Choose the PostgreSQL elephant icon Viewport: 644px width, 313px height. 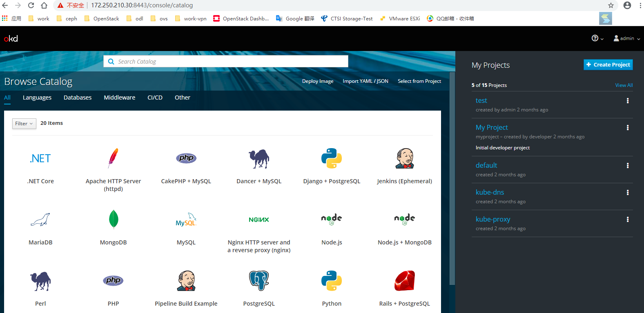point(259,281)
